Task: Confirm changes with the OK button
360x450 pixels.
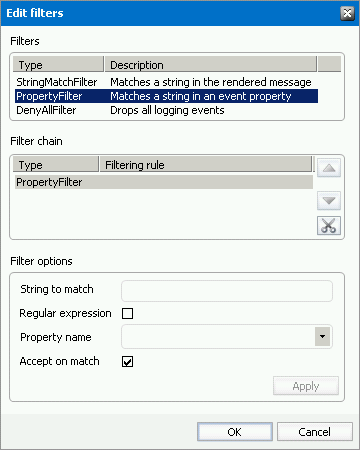Action: tap(235, 432)
